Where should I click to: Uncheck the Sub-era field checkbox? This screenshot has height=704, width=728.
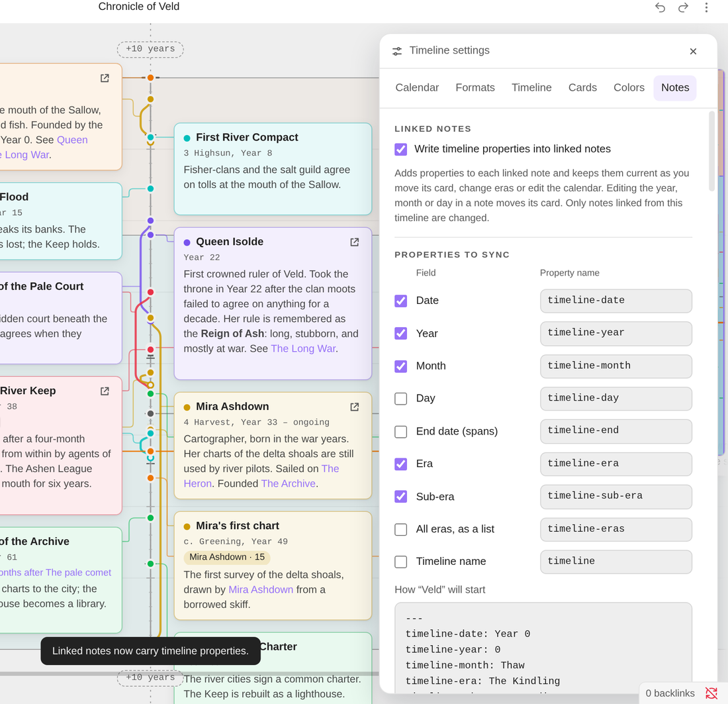pyautogui.click(x=400, y=497)
